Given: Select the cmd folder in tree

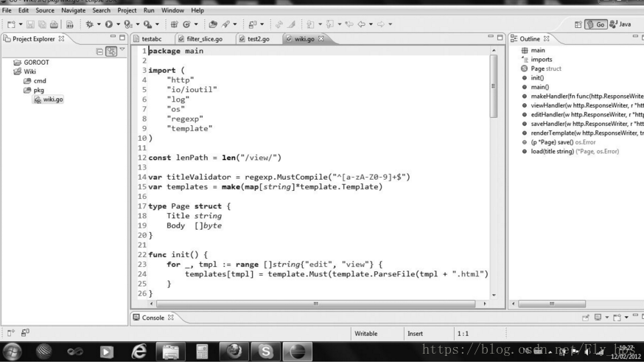Looking at the screenshot, I should (x=40, y=81).
